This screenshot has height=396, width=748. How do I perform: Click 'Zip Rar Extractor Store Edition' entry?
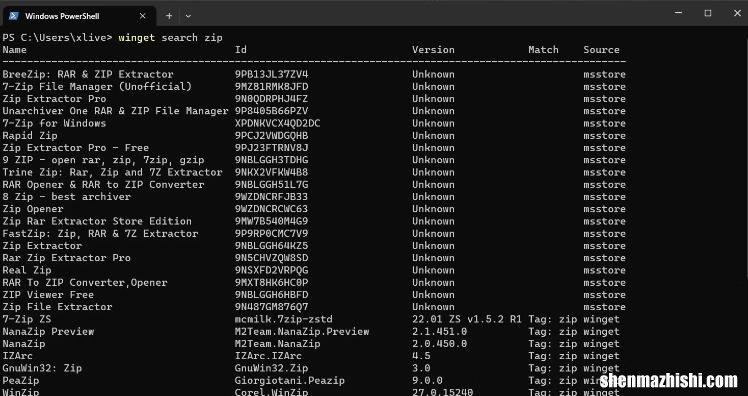pyautogui.click(x=97, y=221)
